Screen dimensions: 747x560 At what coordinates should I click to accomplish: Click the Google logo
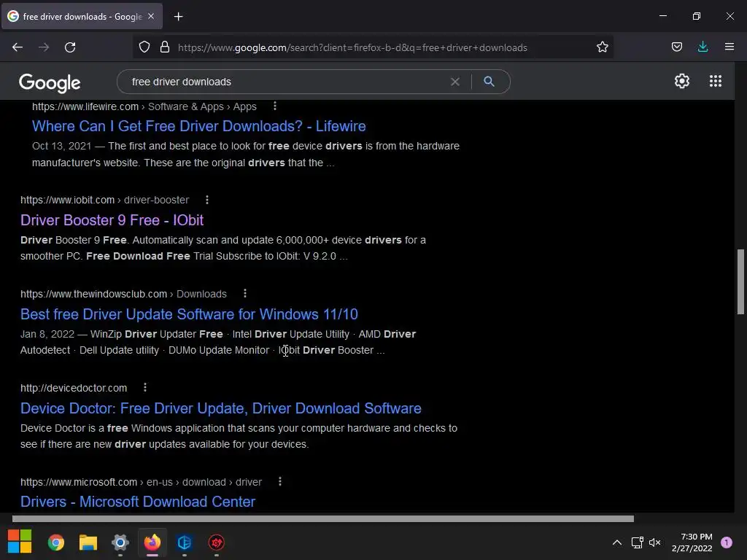click(x=50, y=83)
